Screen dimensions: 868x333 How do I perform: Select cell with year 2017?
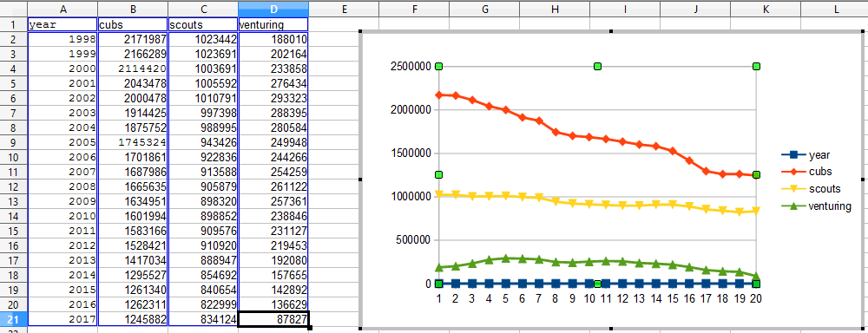62,319
